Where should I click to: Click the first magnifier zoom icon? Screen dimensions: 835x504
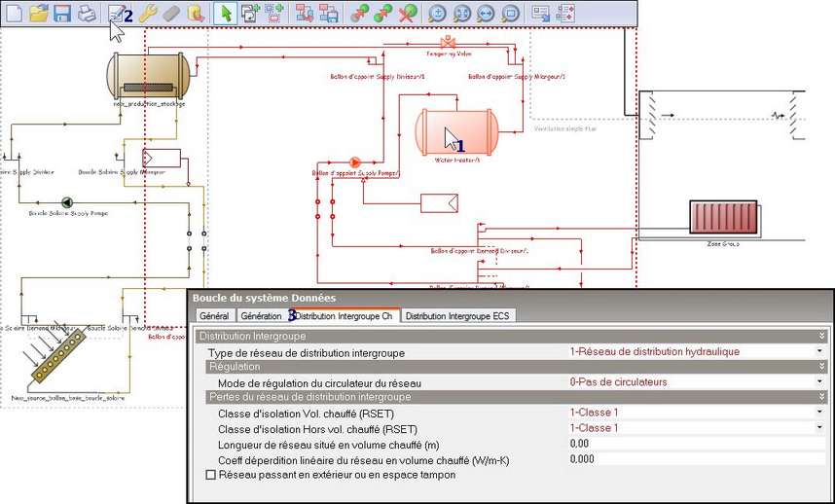click(438, 14)
